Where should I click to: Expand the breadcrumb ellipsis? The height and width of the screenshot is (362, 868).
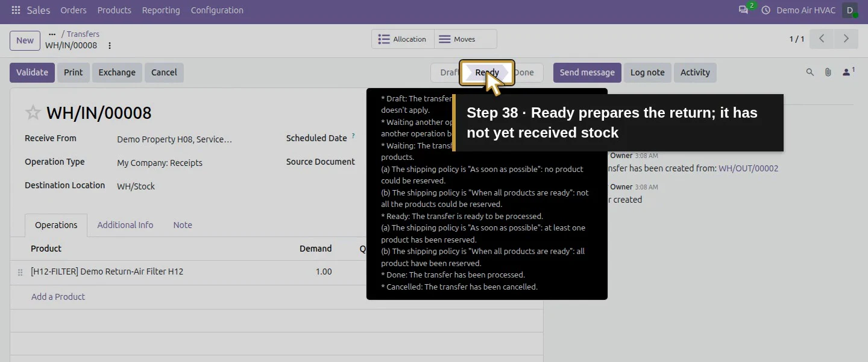tap(52, 34)
